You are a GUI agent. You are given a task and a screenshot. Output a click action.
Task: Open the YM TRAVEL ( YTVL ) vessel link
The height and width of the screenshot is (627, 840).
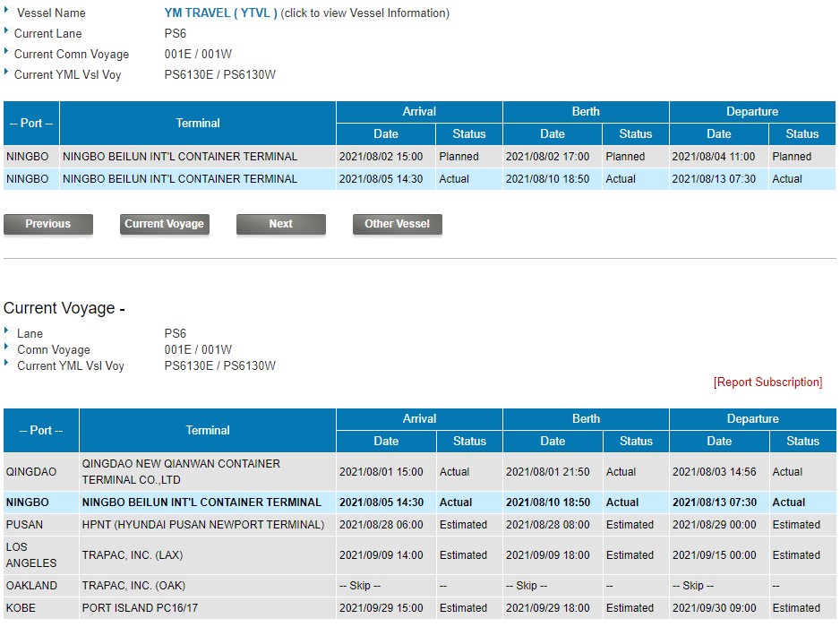(220, 13)
